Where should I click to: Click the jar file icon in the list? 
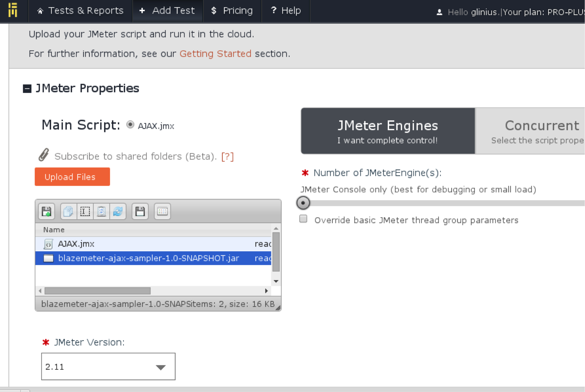[48, 258]
